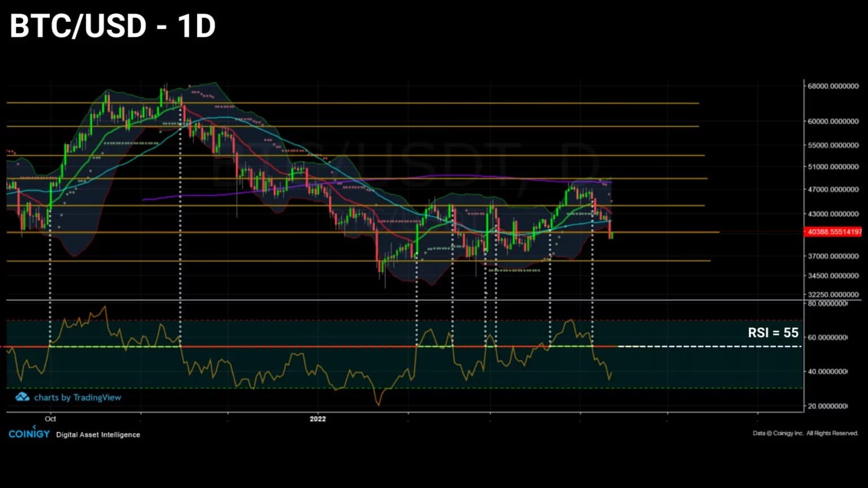Click the 51000 price axis label
Screen dimensions: 868x488
(833, 167)
